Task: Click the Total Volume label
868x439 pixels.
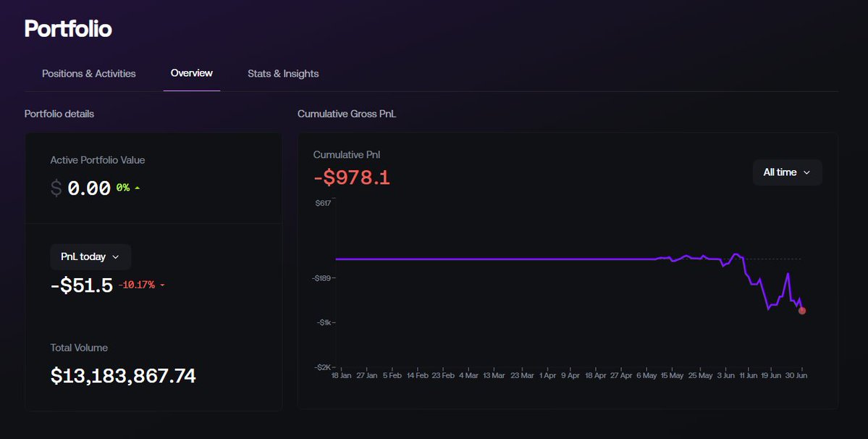Action: 79,348
